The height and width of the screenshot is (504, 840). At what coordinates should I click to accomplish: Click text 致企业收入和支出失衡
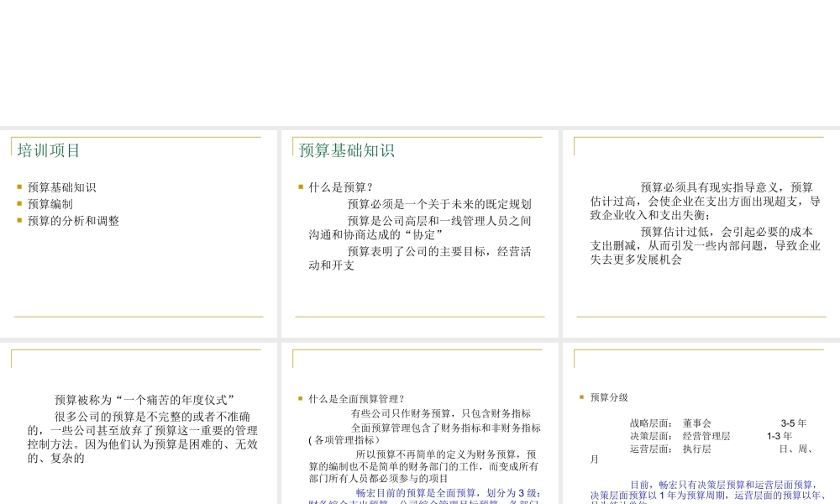650,215
